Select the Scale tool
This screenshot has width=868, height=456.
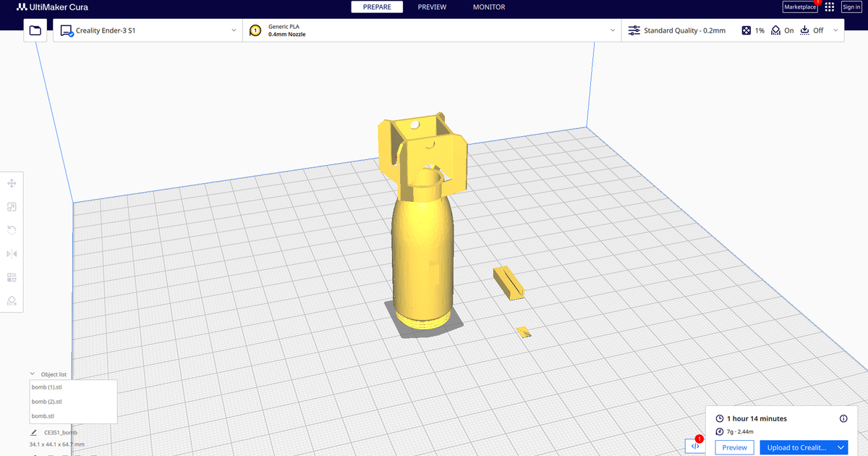point(12,206)
